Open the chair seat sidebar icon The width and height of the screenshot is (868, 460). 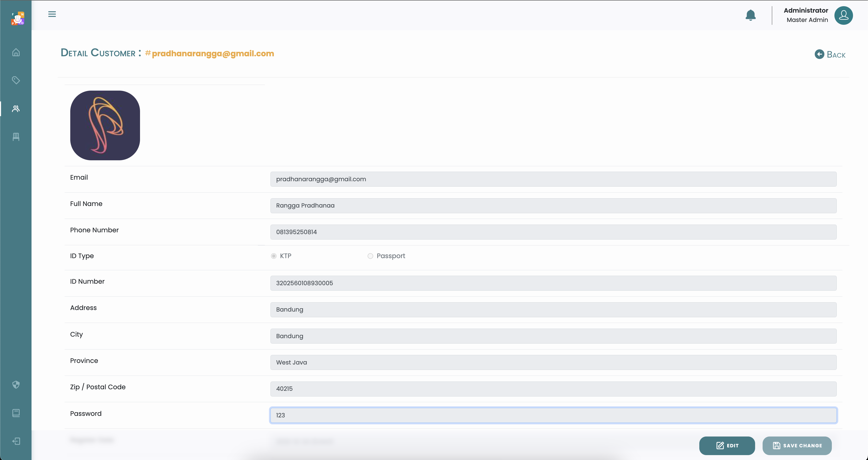pos(16,137)
